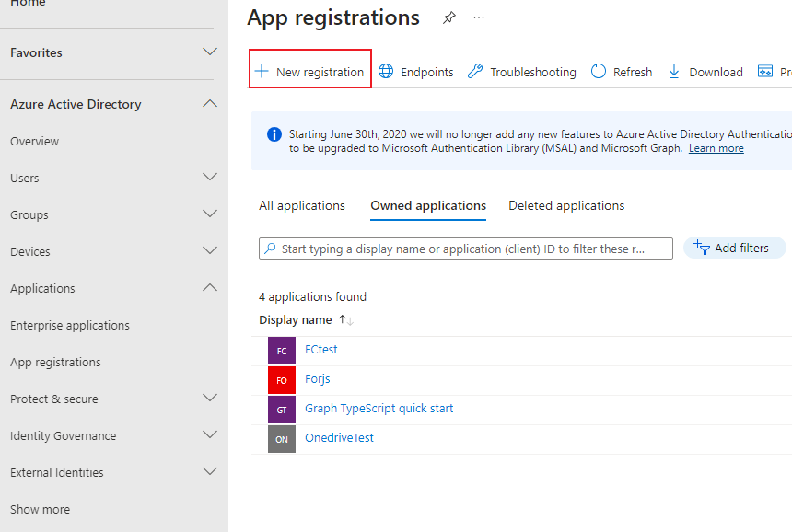Click the FO red app icon
Screen dimensions: 792x532
[282, 380]
